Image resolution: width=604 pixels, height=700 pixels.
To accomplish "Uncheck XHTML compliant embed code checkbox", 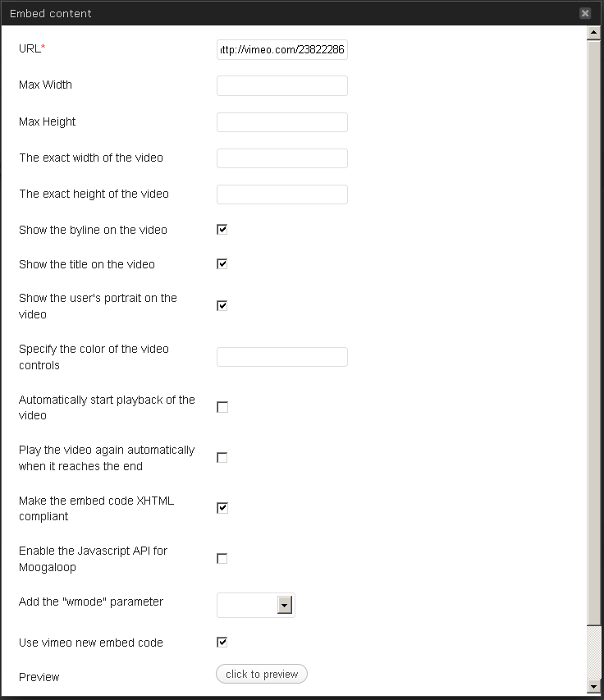I will pos(222,508).
